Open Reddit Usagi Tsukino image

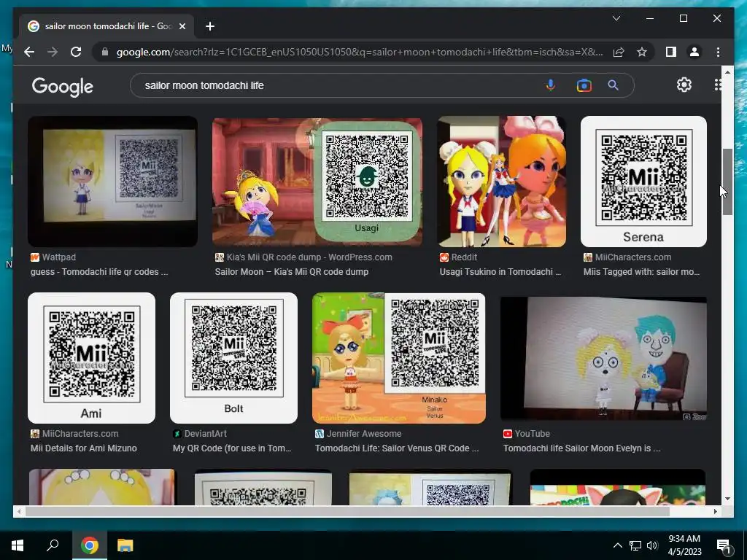[502, 182]
